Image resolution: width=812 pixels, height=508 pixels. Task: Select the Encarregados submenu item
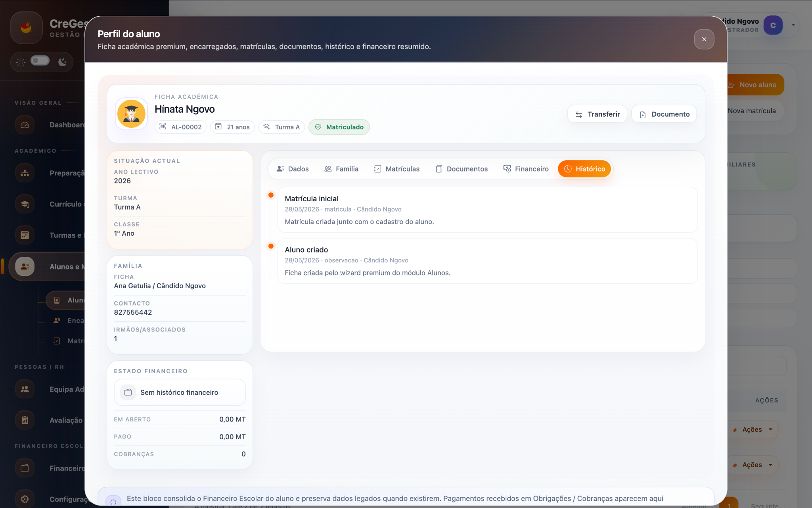[65, 321]
